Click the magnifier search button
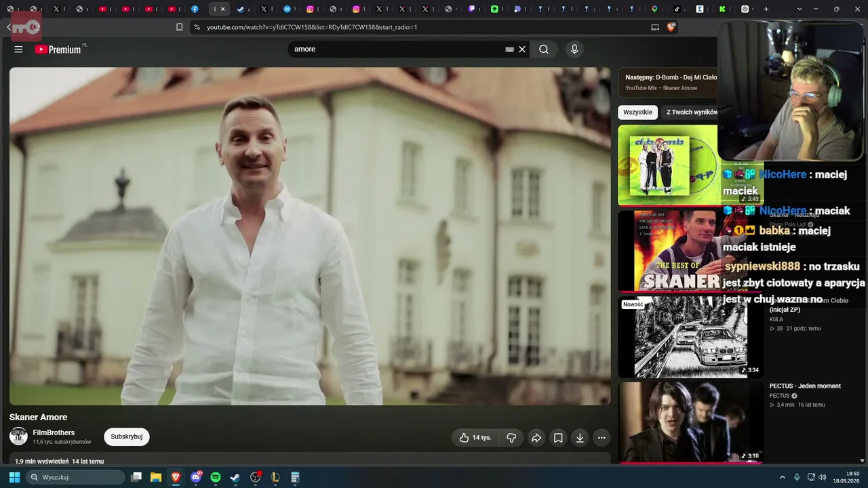This screenshot has height=488, width=868. tap(544, 49)
